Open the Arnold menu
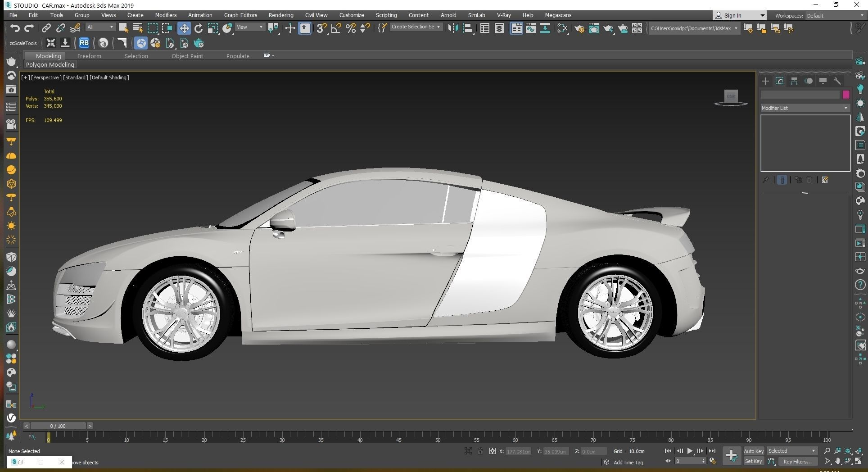 [x=448, y=15]
